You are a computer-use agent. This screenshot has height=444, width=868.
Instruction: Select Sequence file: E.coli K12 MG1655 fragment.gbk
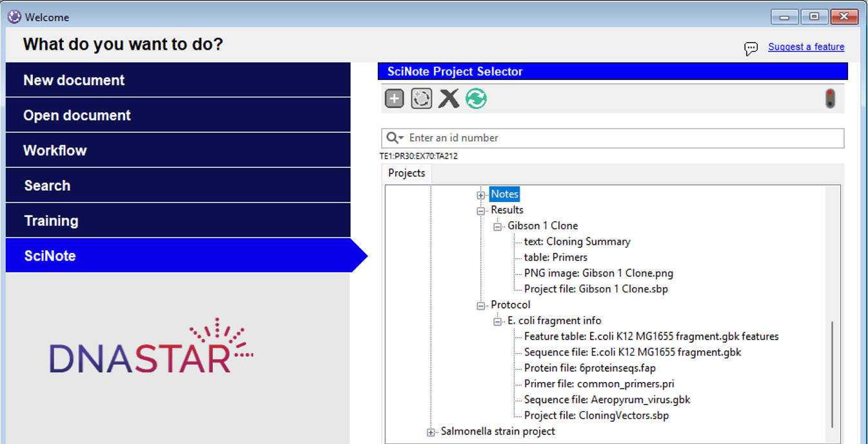[x=633, y=352]
